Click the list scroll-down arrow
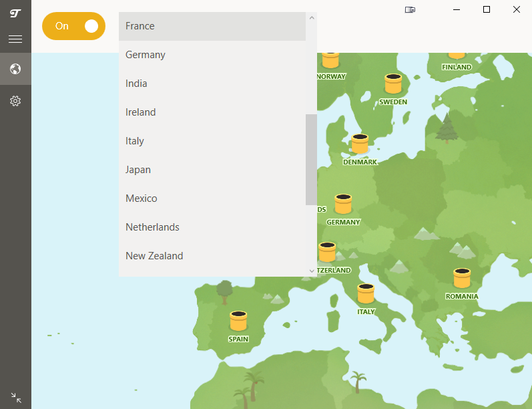532x409 pixels. (x=312, y=271)
